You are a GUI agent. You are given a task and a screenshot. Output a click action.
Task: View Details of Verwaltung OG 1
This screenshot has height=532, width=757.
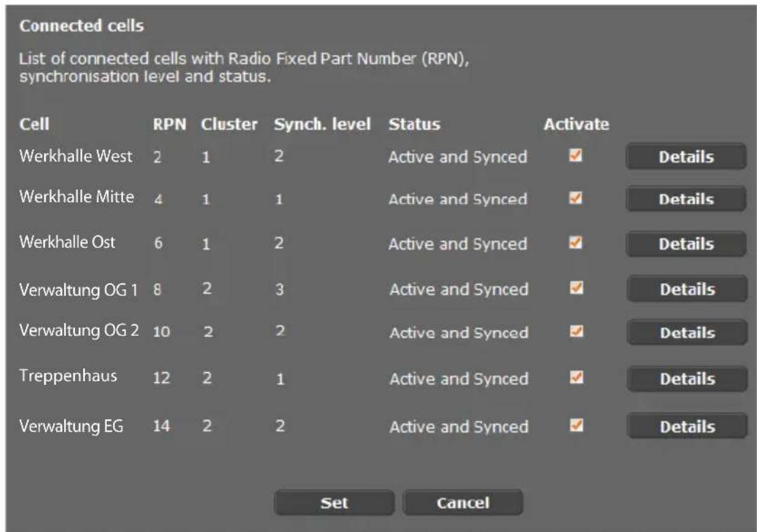(x=687, y=289)
